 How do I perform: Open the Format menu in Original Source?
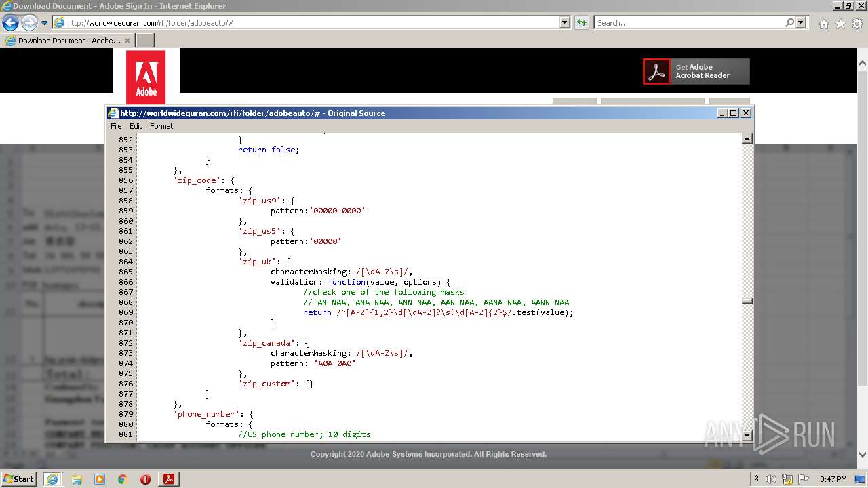tap(161, 126)
